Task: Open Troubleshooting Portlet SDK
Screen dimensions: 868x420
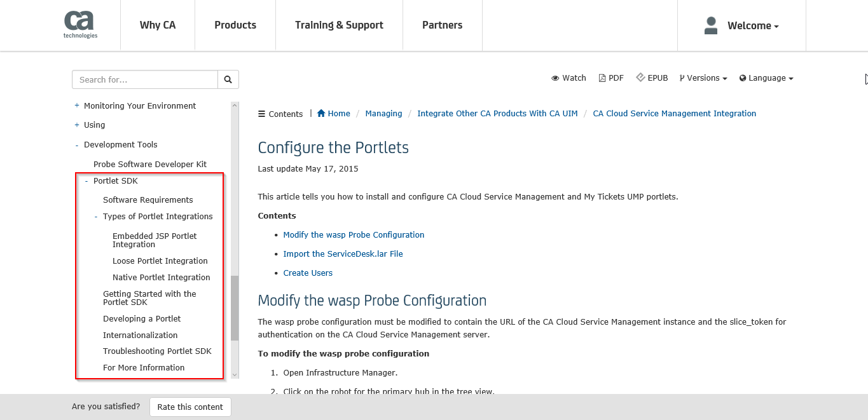Action: tap(157, 351)
